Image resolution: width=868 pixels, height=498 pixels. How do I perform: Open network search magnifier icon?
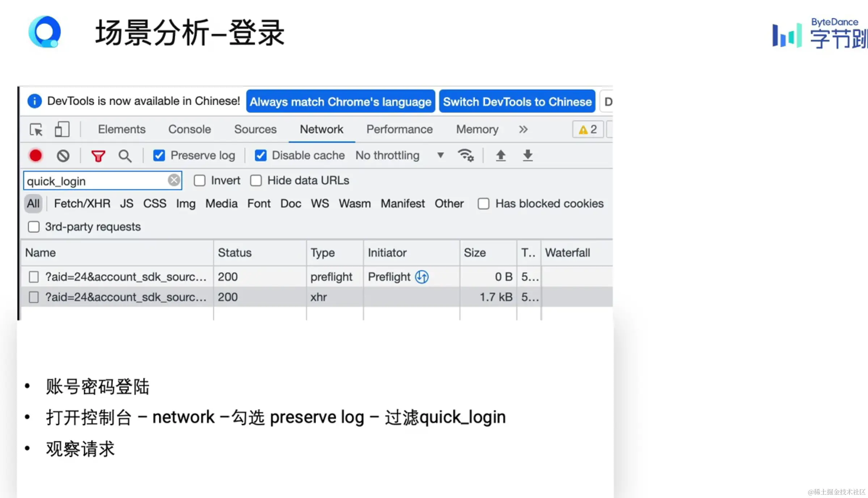[125, 156]
